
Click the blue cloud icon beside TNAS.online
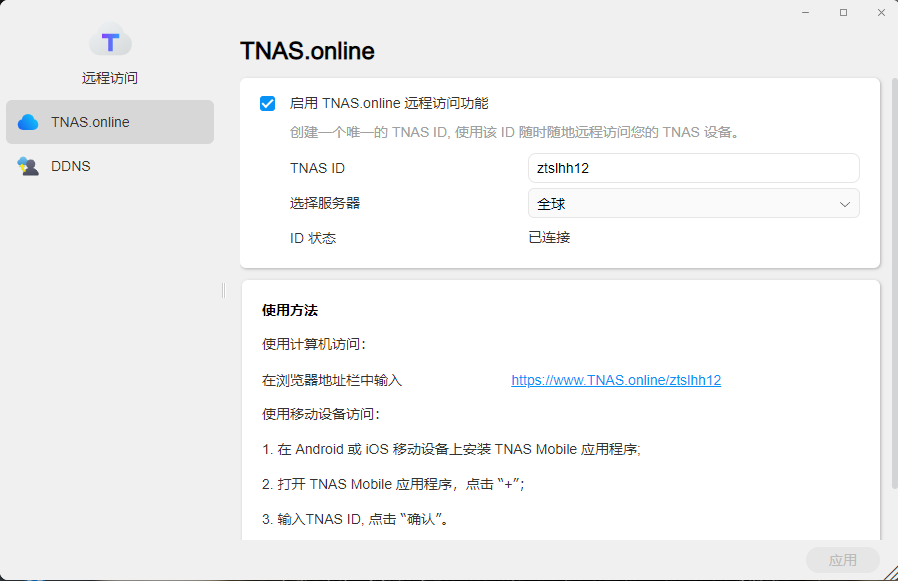(28, 122)
